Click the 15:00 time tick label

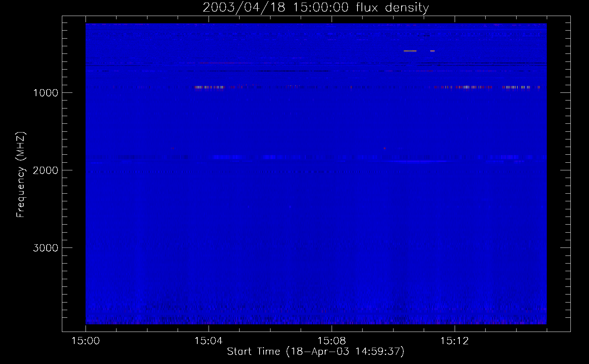(x=86, y=341)
